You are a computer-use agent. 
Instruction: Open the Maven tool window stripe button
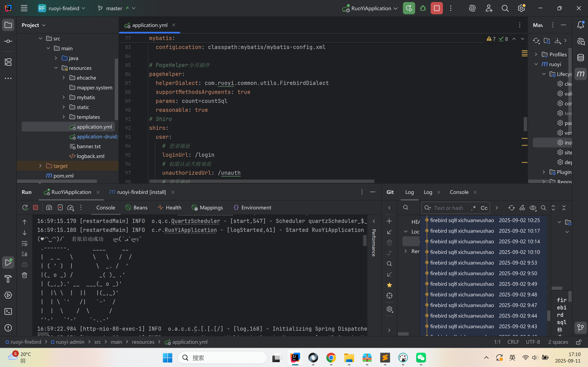point(580,74)
